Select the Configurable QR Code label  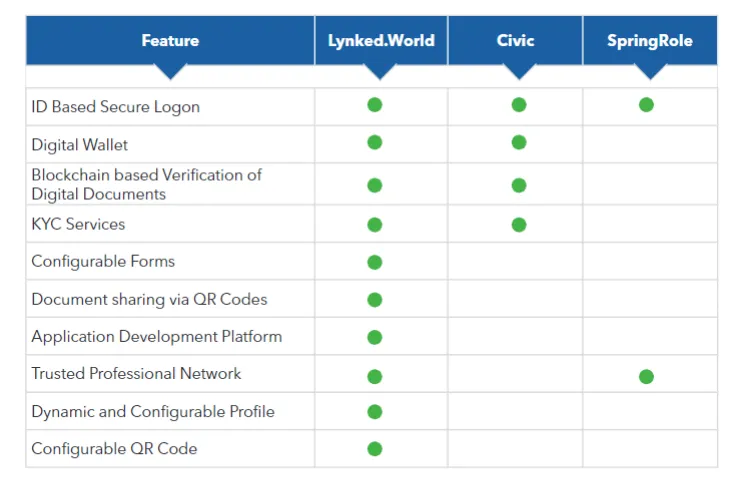coord(115,449)
